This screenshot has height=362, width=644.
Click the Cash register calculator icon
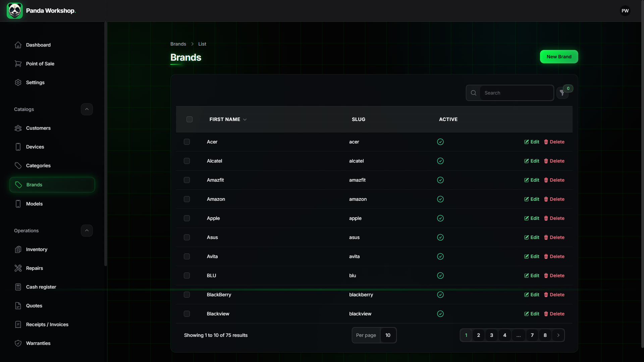tap(18, 287)
